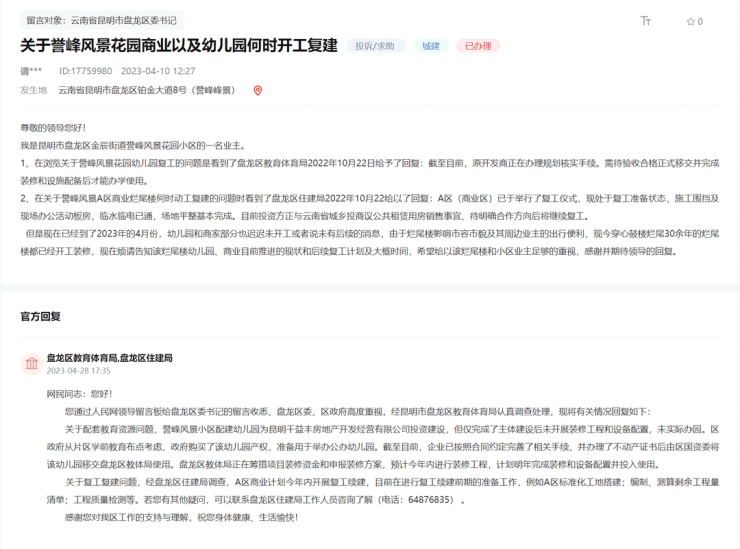Click the replying department name 盘龙区教育体育局
This screenshot has width=740, height=549.
click(82, 357)
